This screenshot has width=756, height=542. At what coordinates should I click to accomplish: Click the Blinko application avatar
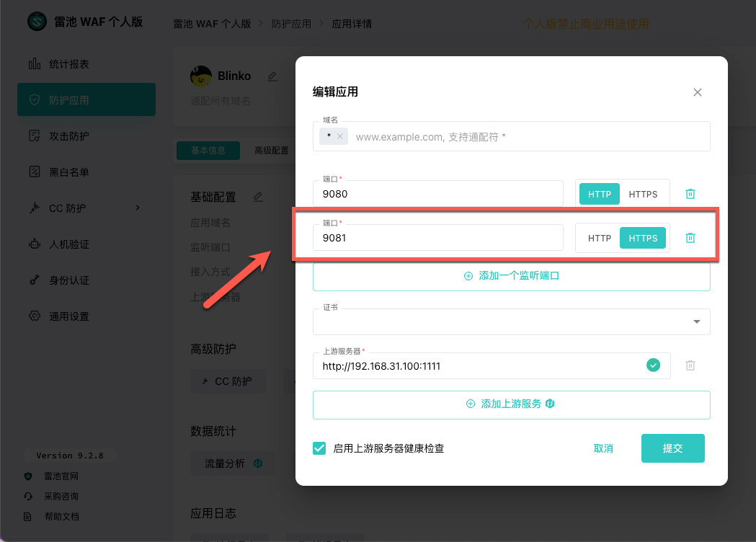point(201,76)
